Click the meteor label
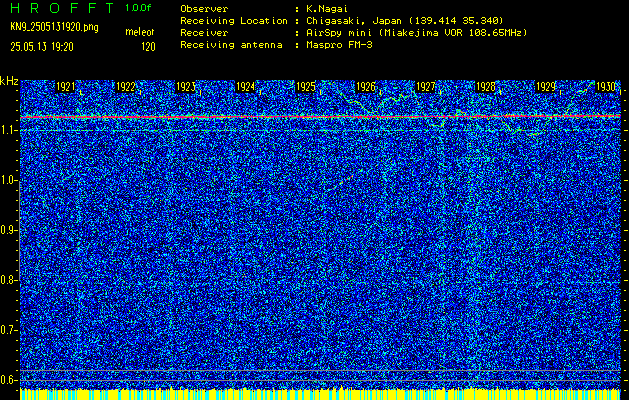The image size is (629, 400). pos(140,32)
